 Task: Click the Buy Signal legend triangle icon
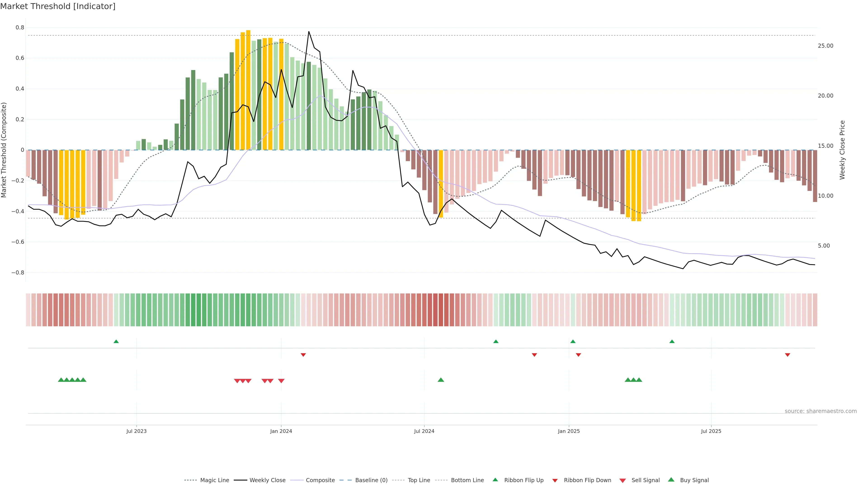point(671,480)
